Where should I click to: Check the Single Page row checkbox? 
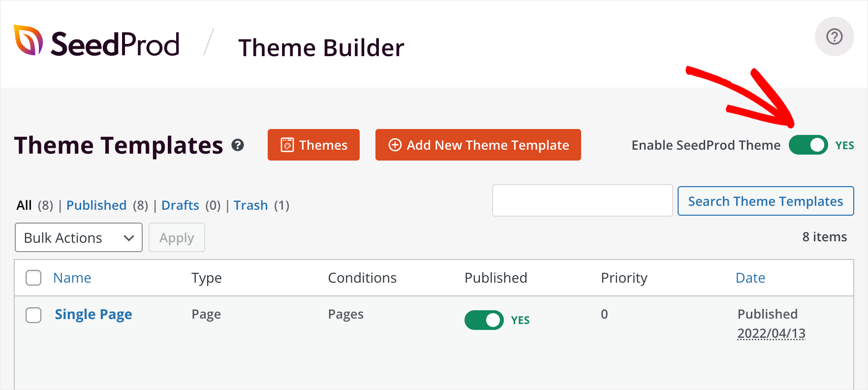(33, 315)
